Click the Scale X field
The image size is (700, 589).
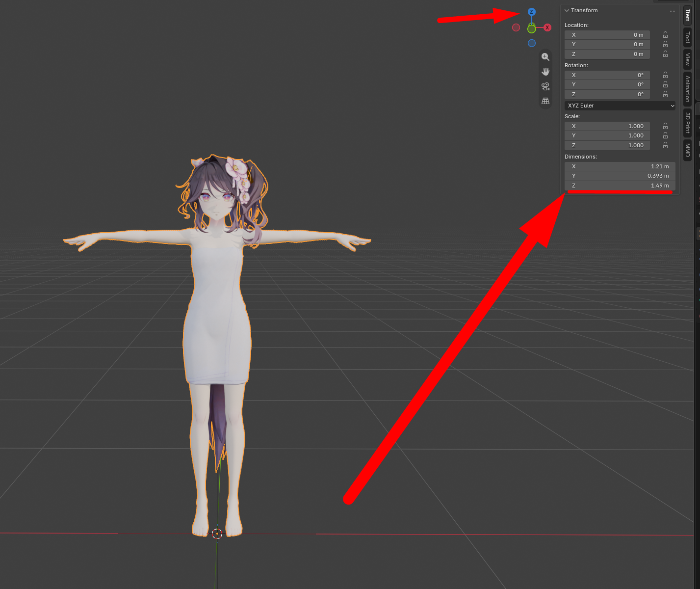click(x=607, y=126)
